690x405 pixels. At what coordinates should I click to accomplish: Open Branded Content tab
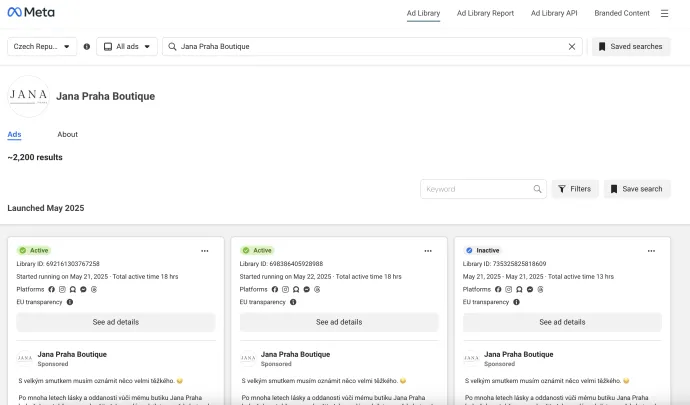click(x=622, y=13)
